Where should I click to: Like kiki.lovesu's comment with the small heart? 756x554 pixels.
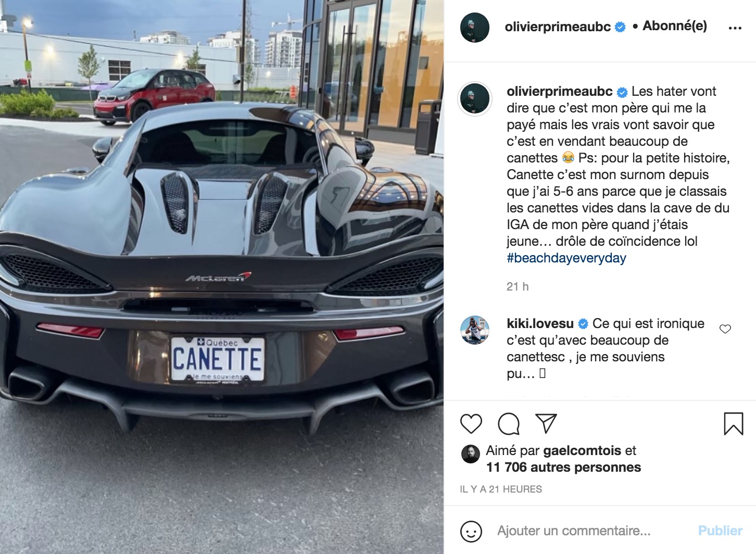click(x=725, y=329)
